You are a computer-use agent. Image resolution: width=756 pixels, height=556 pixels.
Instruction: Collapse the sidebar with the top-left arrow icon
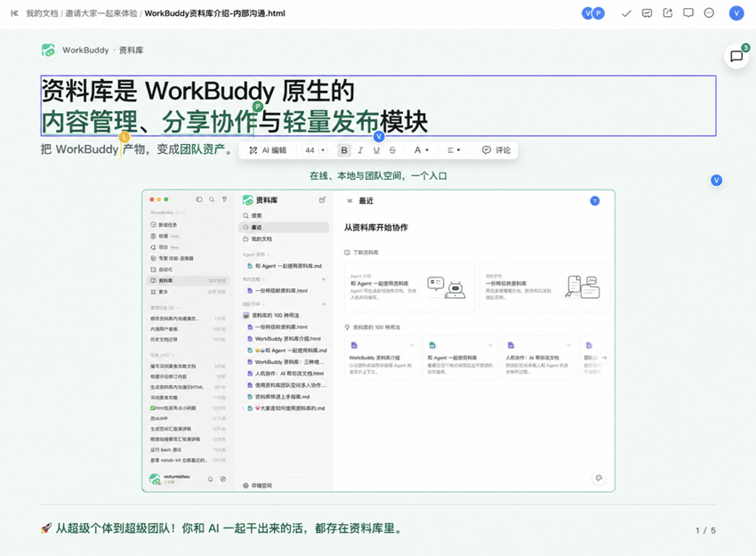14,13
